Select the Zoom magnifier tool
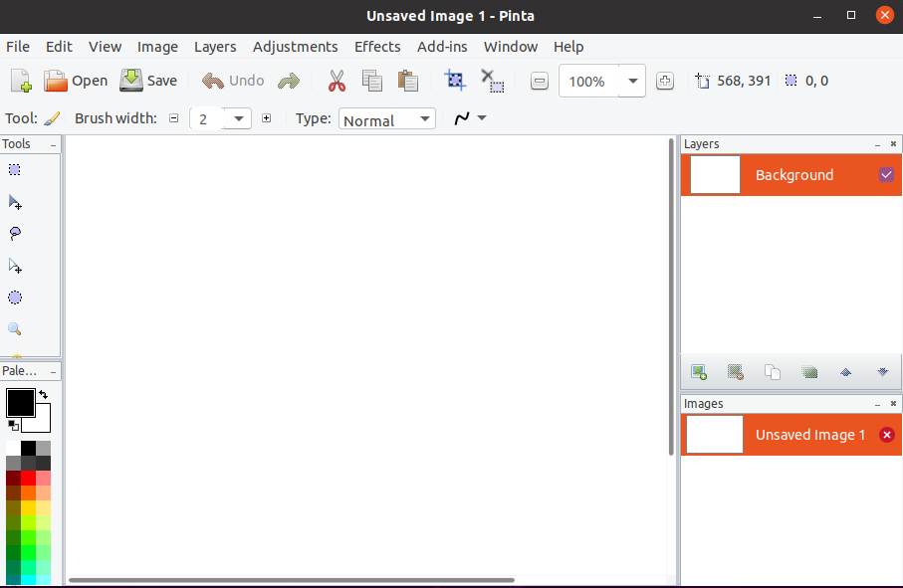903x588 pixels. click(x=14, y=329)
